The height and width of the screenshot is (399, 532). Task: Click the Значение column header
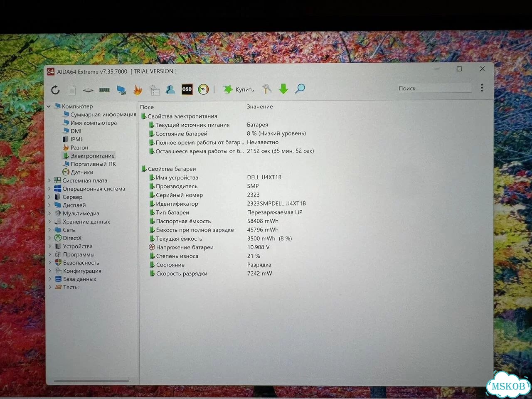260,107
